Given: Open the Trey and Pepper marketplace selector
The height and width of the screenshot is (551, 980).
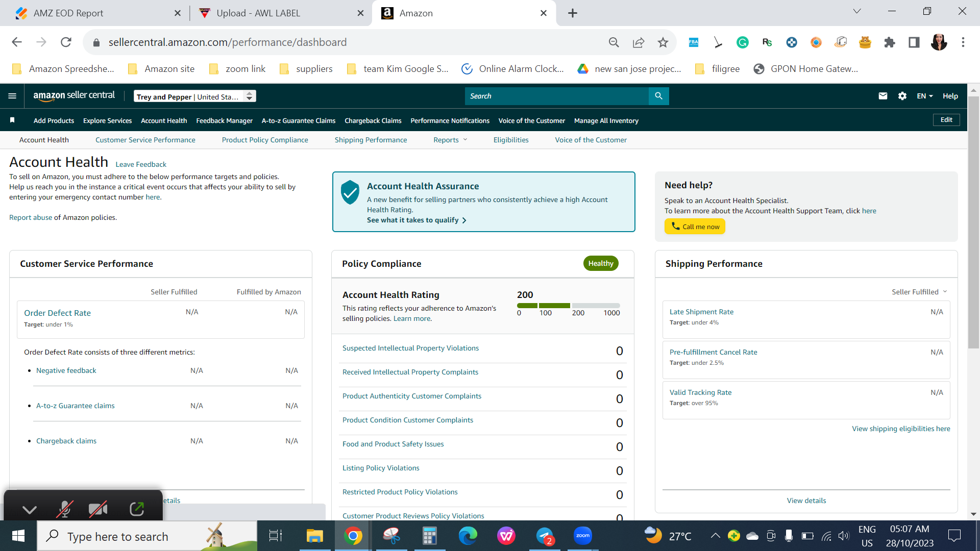Looking at the screenshot, I should (x=195, y=96).
